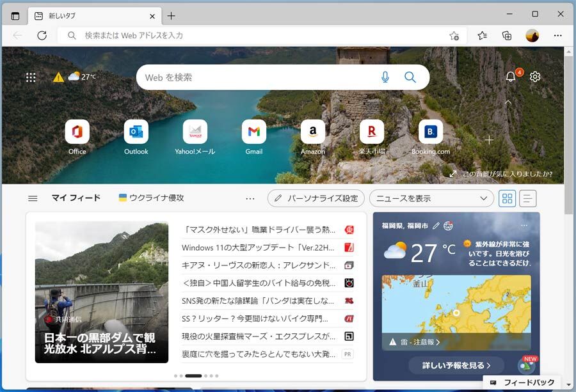Edit location with pencil icon in weather card
The width and height of the screenshot is (576, 392).
pyautogui.click(x=436, y=226)
